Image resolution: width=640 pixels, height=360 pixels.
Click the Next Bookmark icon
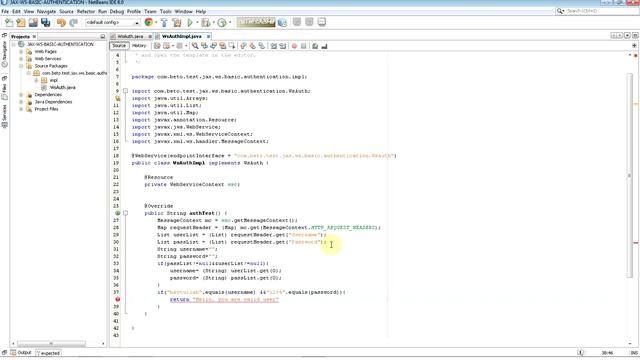tap(252, 46)
